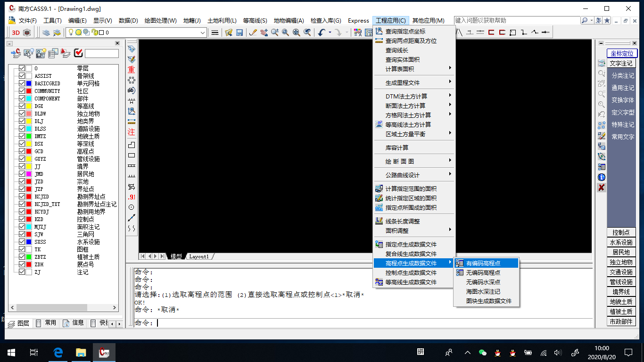644x362 pixels.
Task: Click the open drawing folder icon
Action: [229, 33]
